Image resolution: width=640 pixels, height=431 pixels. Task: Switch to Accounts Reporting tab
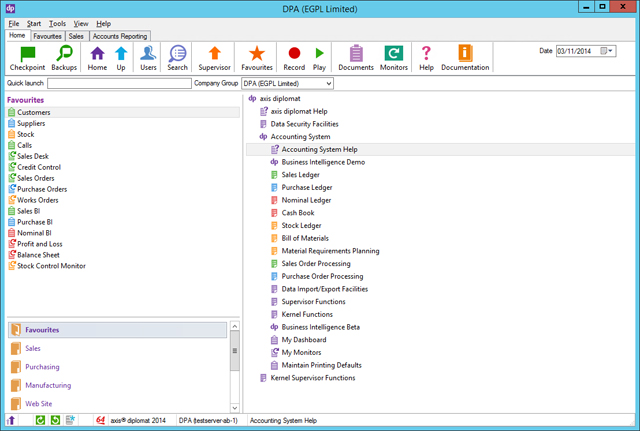tap(120, 36)
